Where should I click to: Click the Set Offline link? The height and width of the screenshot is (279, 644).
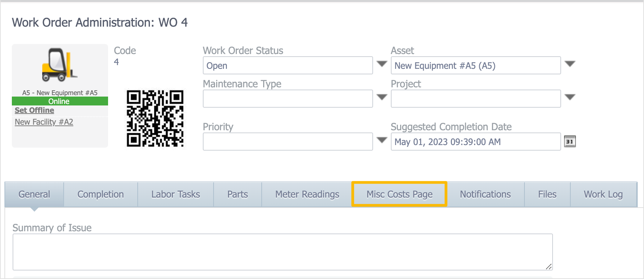click(x=34, y=110)
